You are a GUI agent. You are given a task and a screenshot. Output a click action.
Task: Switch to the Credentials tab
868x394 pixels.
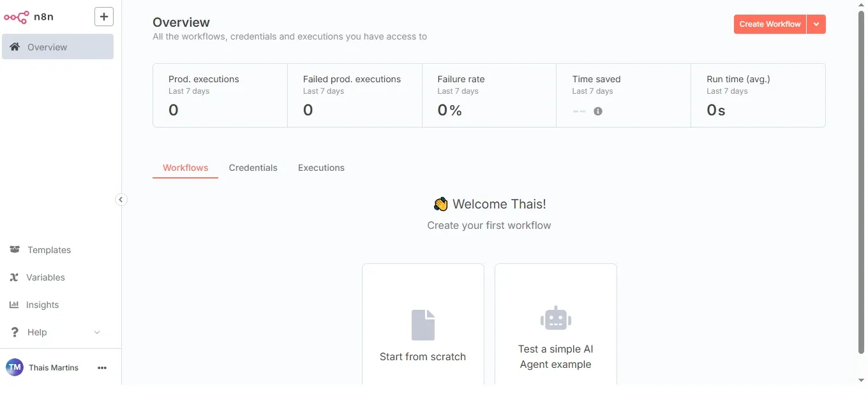pyautogui.click(x=253, y=168)
